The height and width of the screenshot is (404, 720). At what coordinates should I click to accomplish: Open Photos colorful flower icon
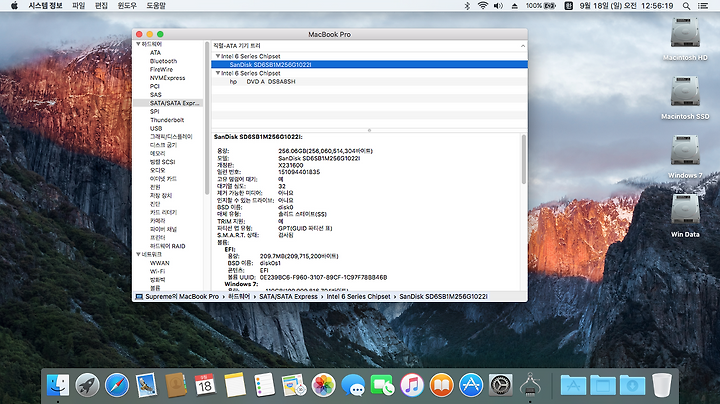tap(323, 385)
